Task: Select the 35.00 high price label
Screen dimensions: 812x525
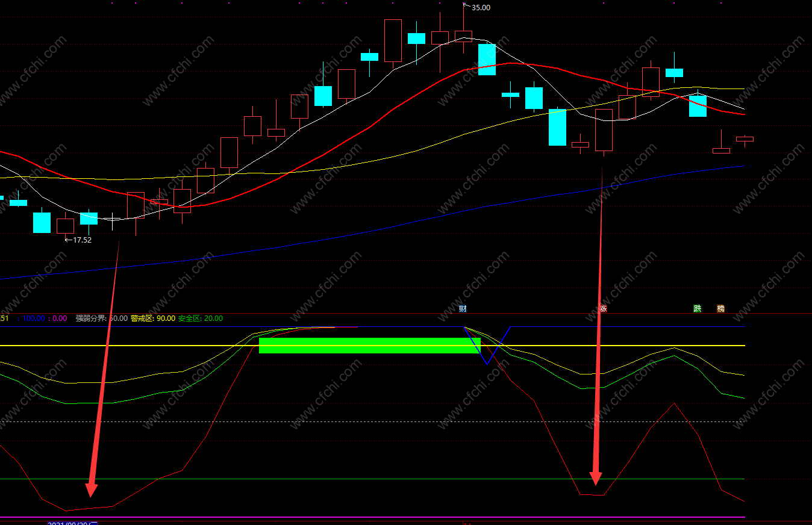Action: 481,8
